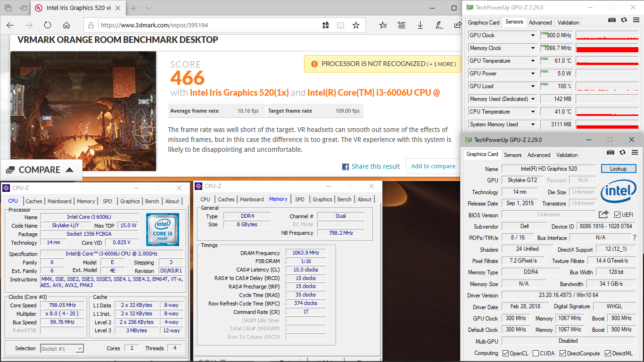
Task: Open the GPU Load sensor dropdown
Action: (x=533, y=86)
